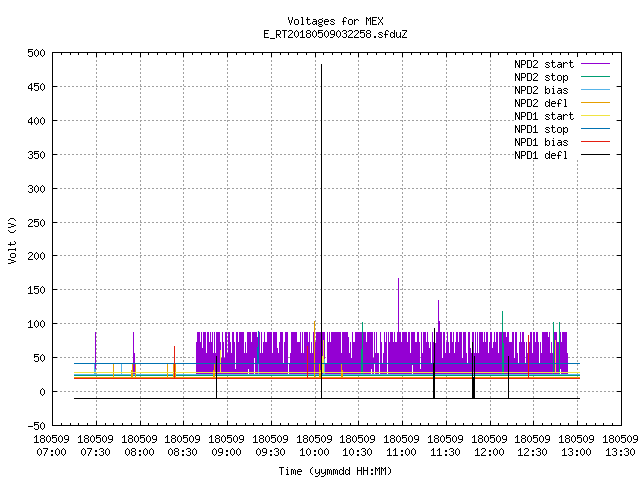Click the x-axis time label "12:30"
This screenshot has width=640, height=480.
[x=533, y=452]
